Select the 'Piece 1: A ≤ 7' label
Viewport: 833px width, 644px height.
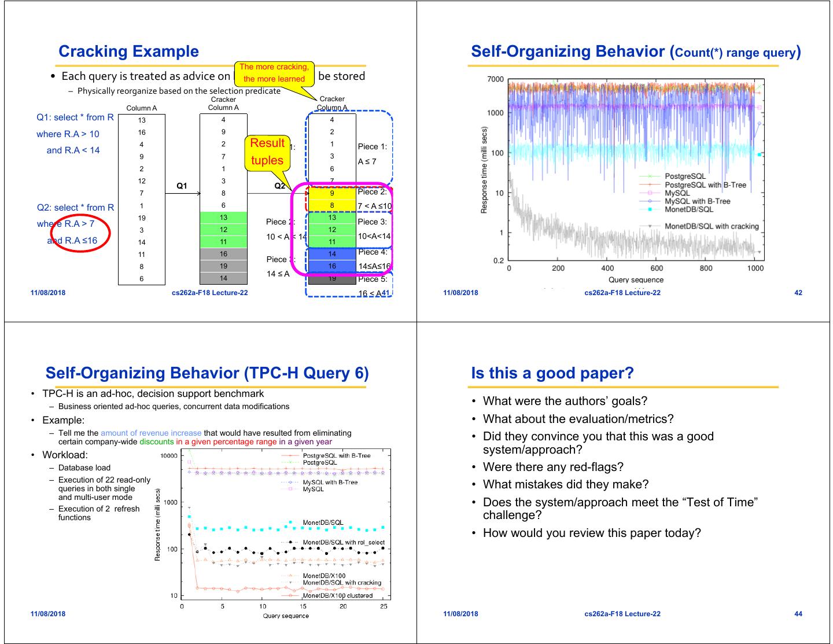[368, 154]
